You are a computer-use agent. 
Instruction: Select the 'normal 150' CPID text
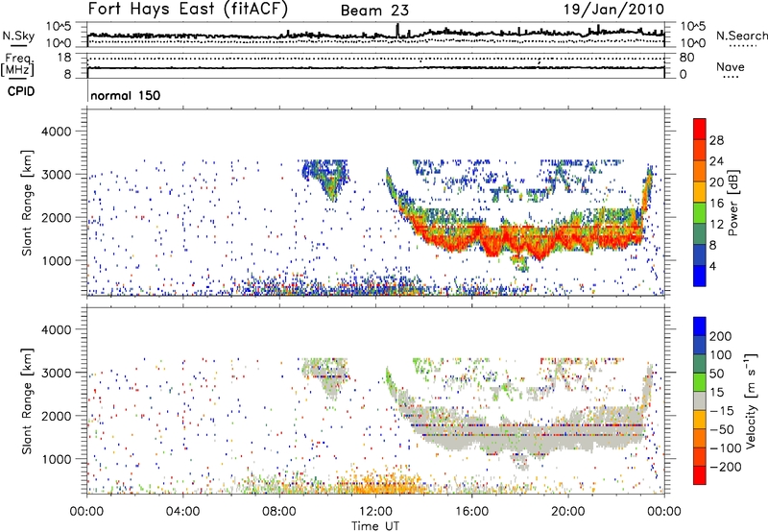pos(126,95)
